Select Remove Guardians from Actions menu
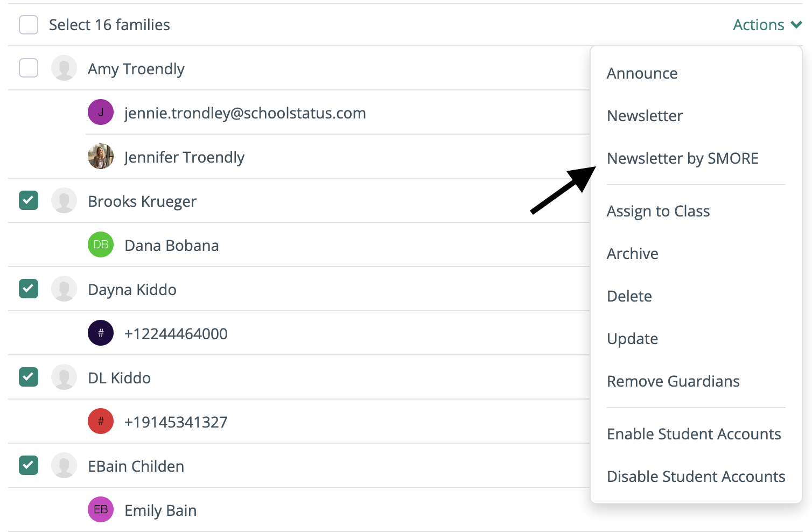 [673, 381]
